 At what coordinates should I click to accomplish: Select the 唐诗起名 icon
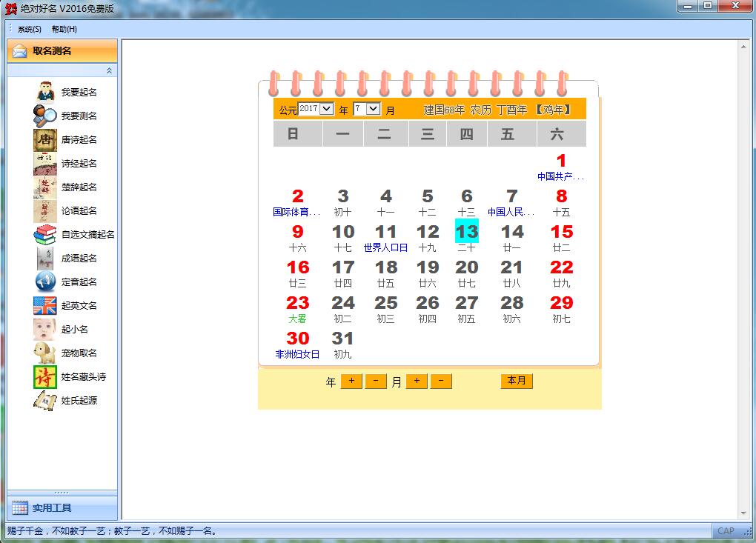coord(45,139)
